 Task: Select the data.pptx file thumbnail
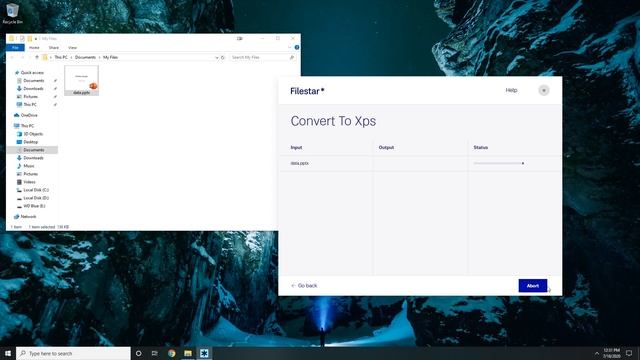[x=81, y=80]
